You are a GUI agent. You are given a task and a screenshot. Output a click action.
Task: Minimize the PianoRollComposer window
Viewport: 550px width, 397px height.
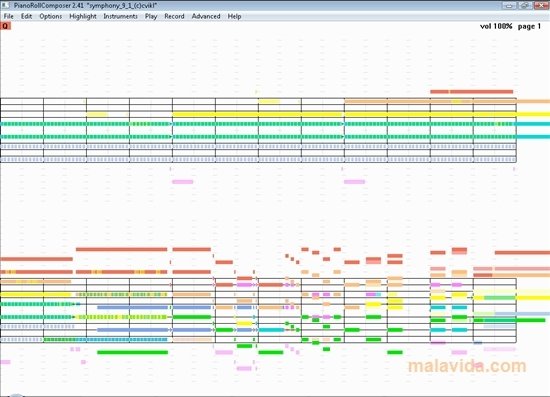coord(509,5)
